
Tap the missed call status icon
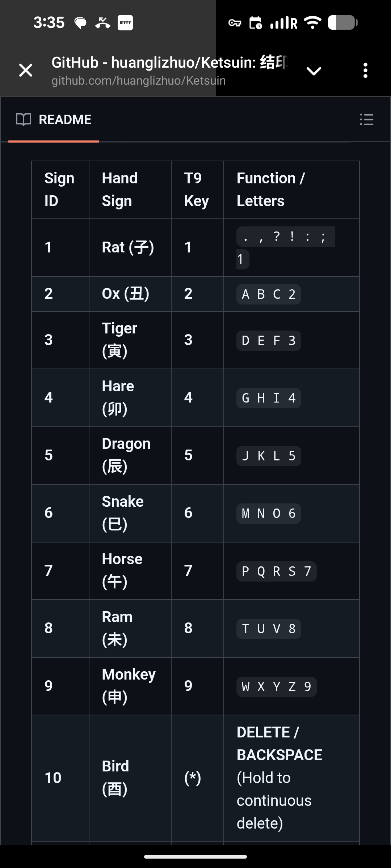click(102, 23)
